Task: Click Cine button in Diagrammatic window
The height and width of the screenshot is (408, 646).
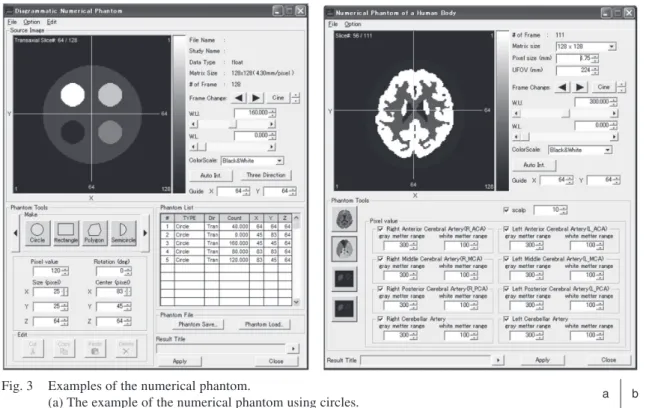Action: click(278, 98)
